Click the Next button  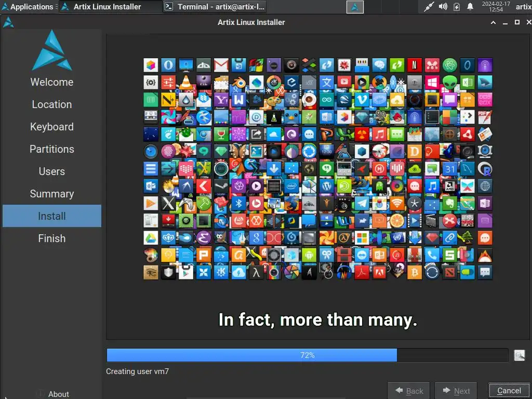[x=456, y=391]
